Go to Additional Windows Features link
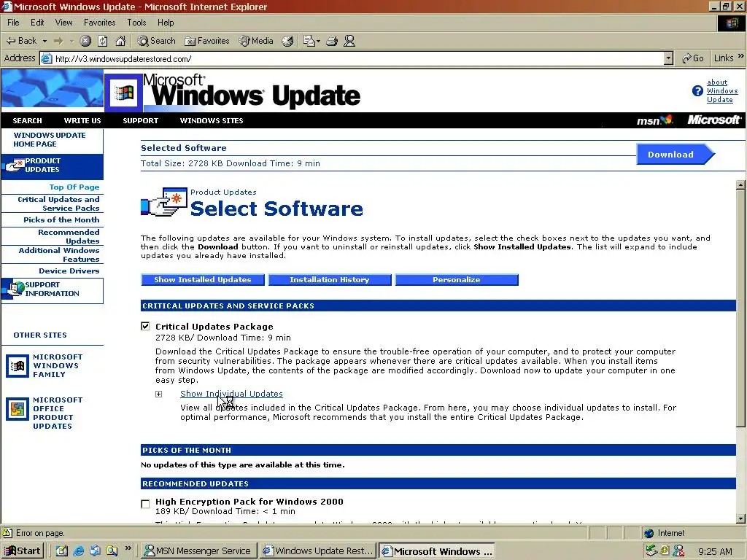 tap(59, 254)
